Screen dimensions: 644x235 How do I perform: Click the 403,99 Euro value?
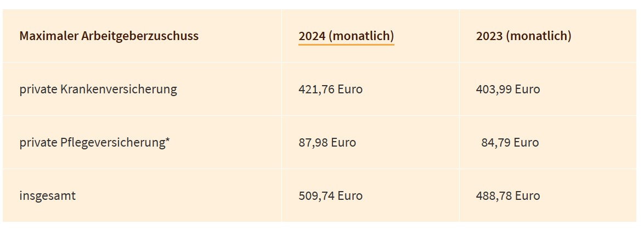pos(507,89)
